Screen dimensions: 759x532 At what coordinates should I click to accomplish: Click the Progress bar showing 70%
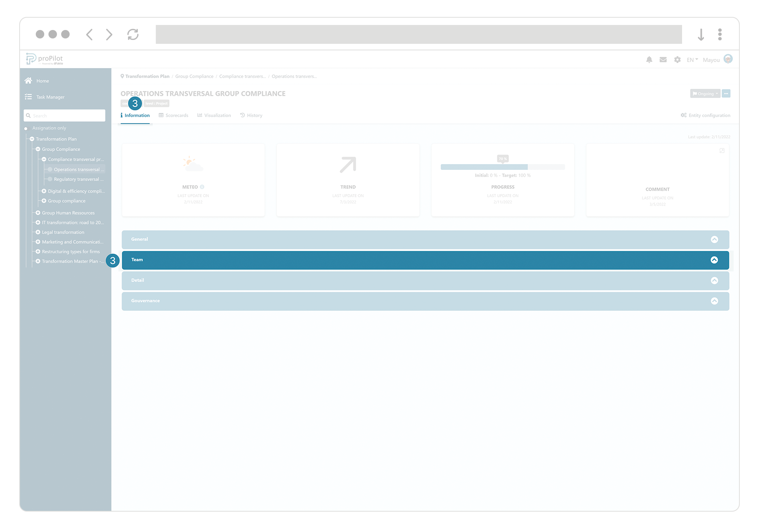[x=503, y=167]
